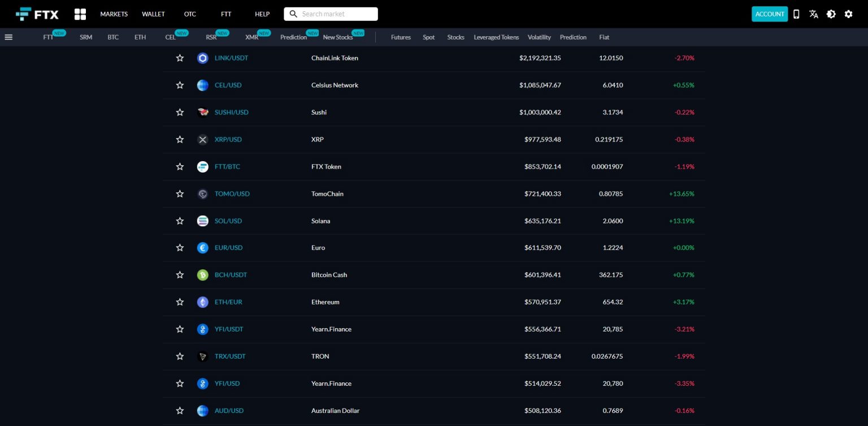Open the hamburger sidebar menu
This screenshot has width=868, height=426.
pyautogui.click(x=8, y=37)
